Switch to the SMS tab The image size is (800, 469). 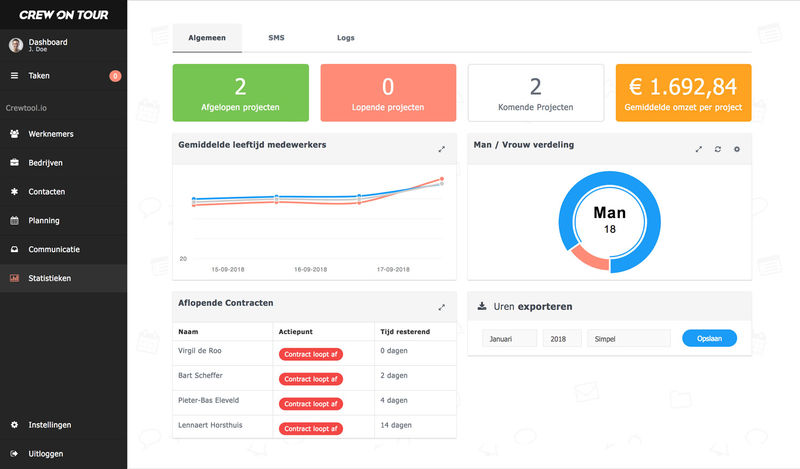276,38
